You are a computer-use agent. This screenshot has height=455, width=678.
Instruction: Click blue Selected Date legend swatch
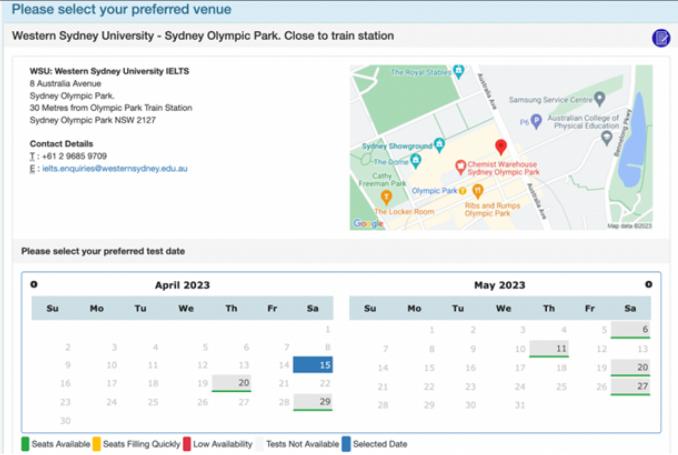pos(346,444)
